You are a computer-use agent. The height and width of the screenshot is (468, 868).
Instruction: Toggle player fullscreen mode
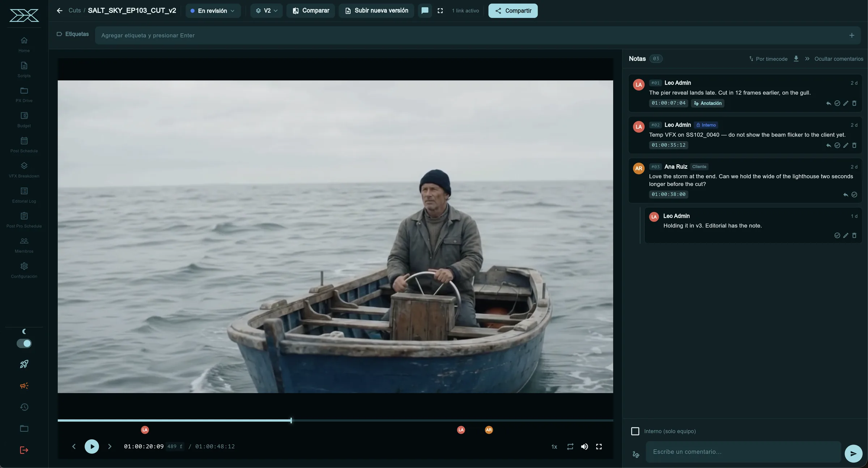[599, 447]
